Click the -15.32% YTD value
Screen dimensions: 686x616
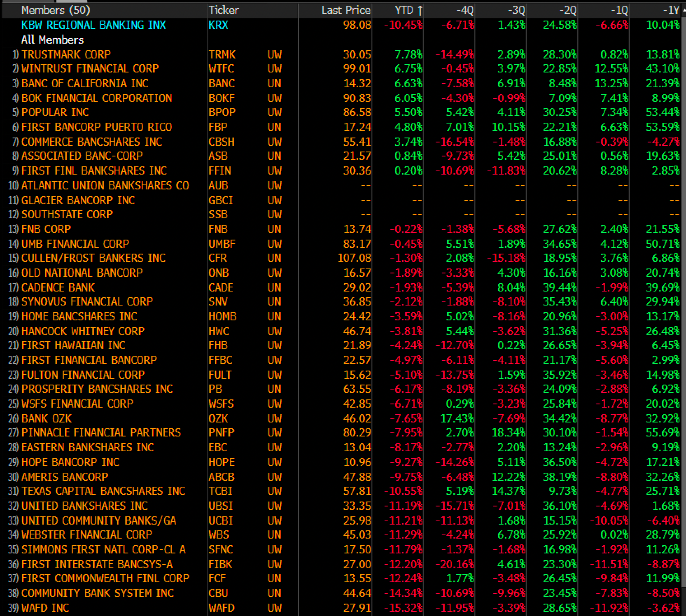pyautogui.click(x=403, y=608)
